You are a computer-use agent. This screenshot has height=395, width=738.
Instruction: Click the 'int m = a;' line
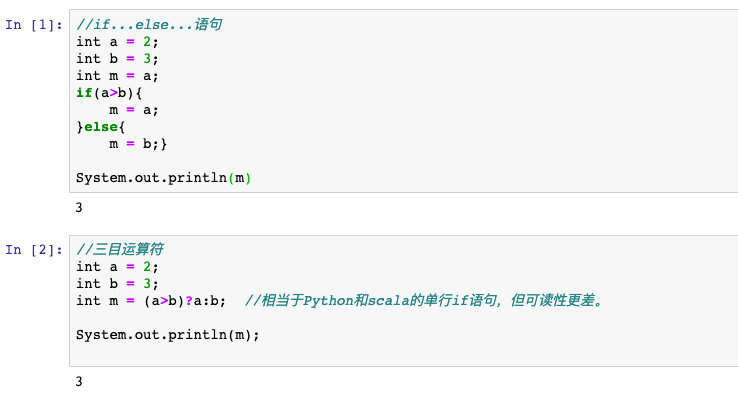click(117, 76)
